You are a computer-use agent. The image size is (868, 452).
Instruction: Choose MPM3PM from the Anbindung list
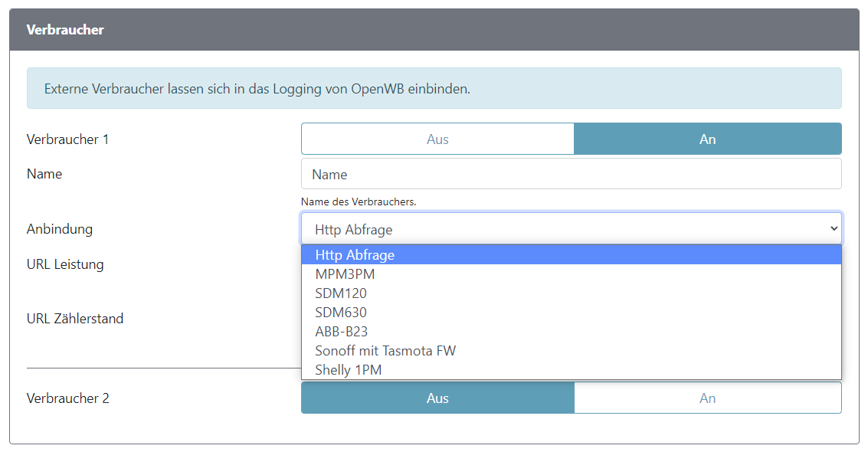click(345, 274)
